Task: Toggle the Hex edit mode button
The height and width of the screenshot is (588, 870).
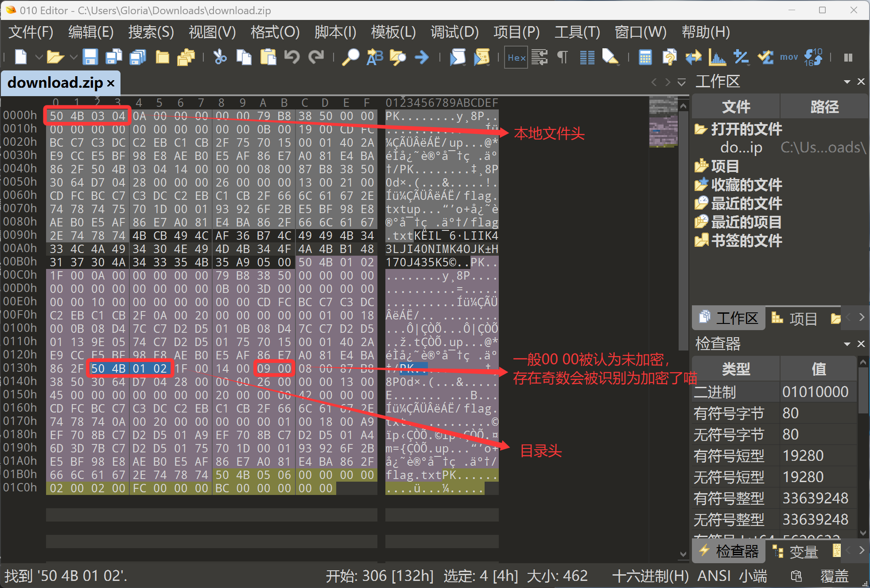Action: (516, 57)
